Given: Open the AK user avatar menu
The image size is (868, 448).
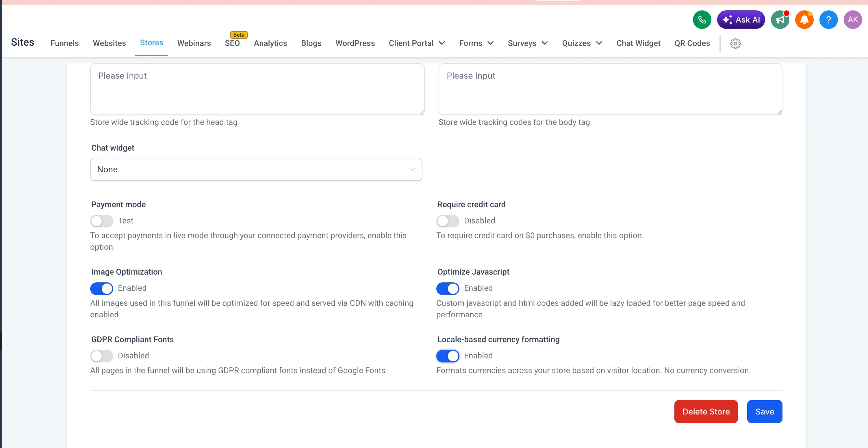Looking at the screenshot, I should (x=852, y=20).
